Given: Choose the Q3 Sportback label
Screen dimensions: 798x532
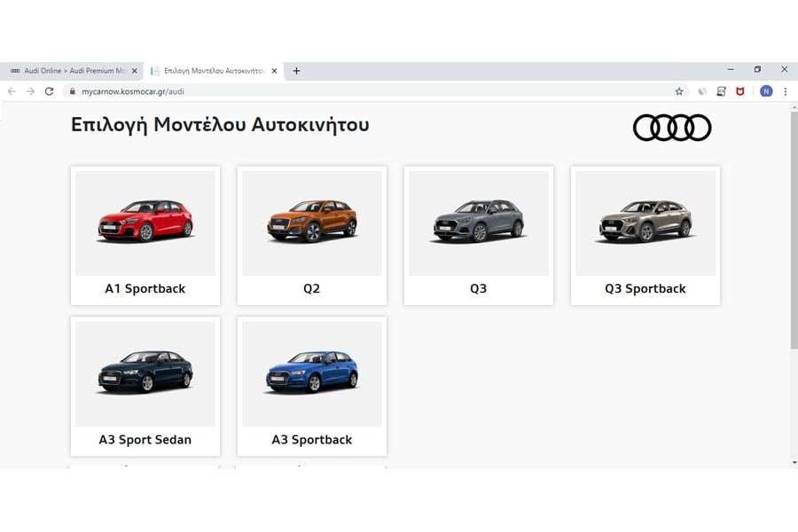Looking at the screenshot, I should (x=645, y=289).
